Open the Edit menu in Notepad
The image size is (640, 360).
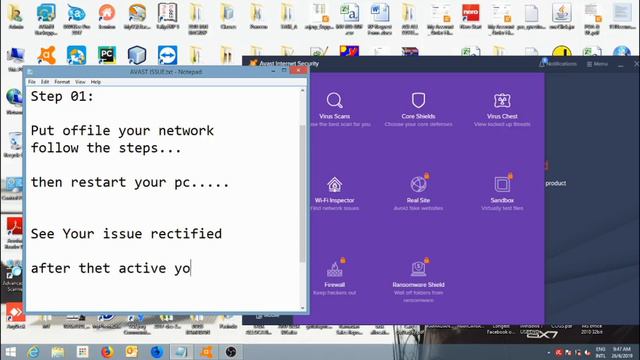pyautogui.click(x=45, y=82)
